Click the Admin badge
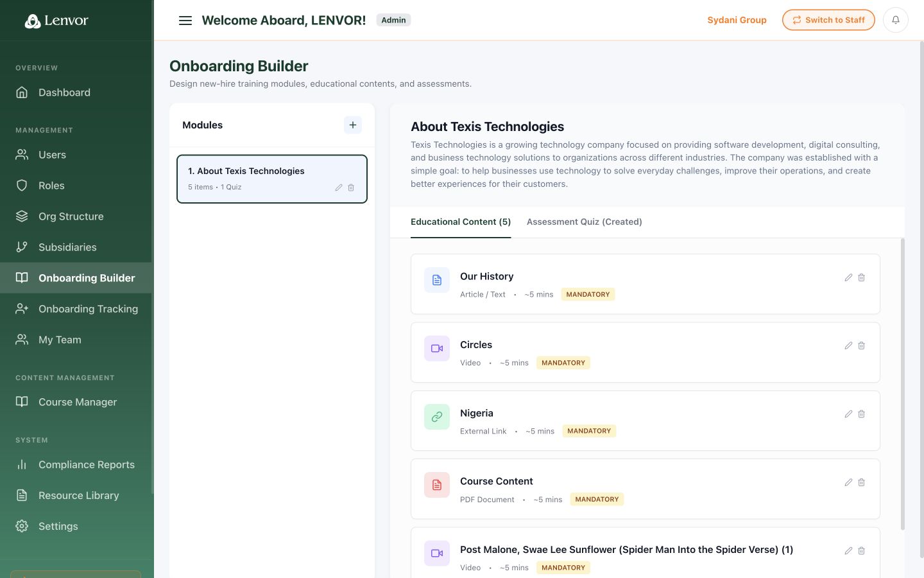924x578 pixels. 393,20
